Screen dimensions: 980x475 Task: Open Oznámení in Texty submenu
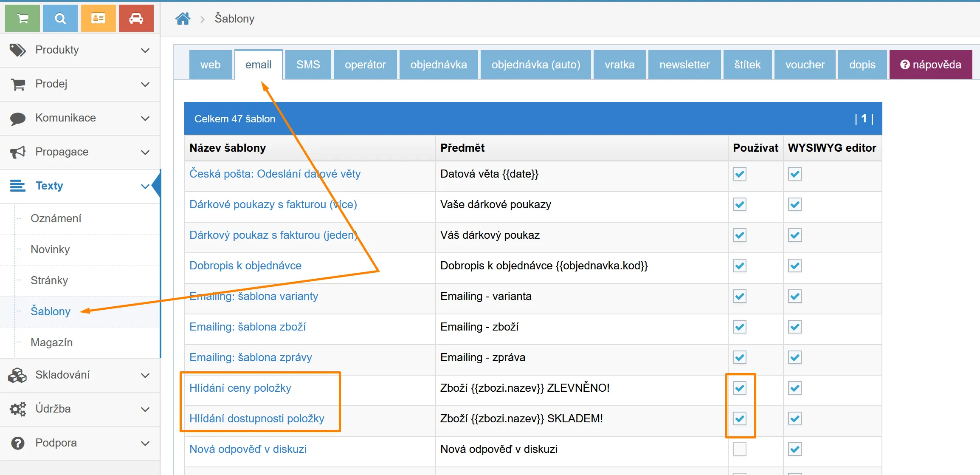coord(56,218)
